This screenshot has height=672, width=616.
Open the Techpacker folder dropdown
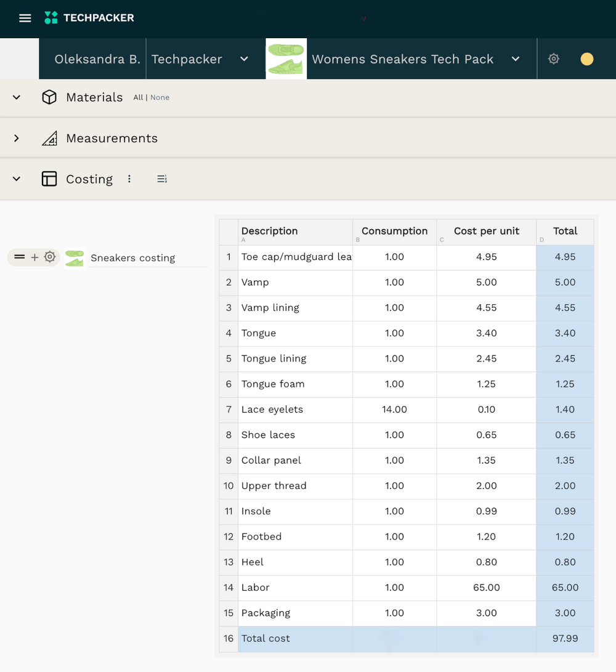[244, 59]
